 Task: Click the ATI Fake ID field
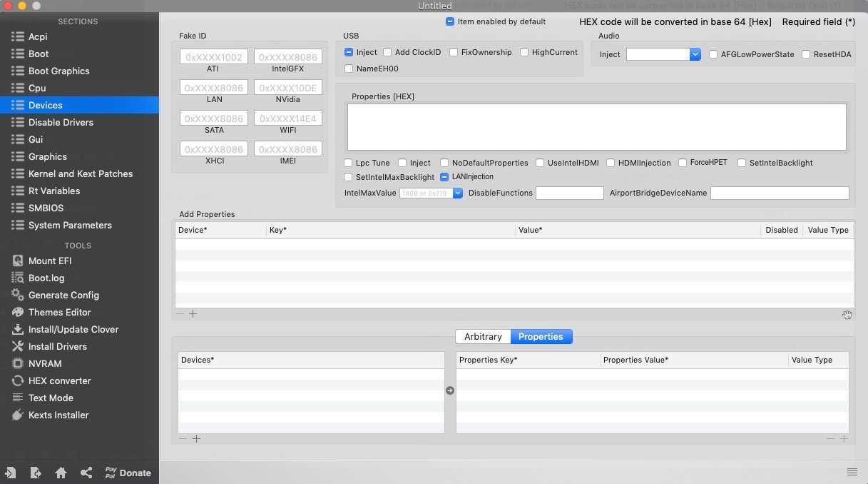(213, 57)
